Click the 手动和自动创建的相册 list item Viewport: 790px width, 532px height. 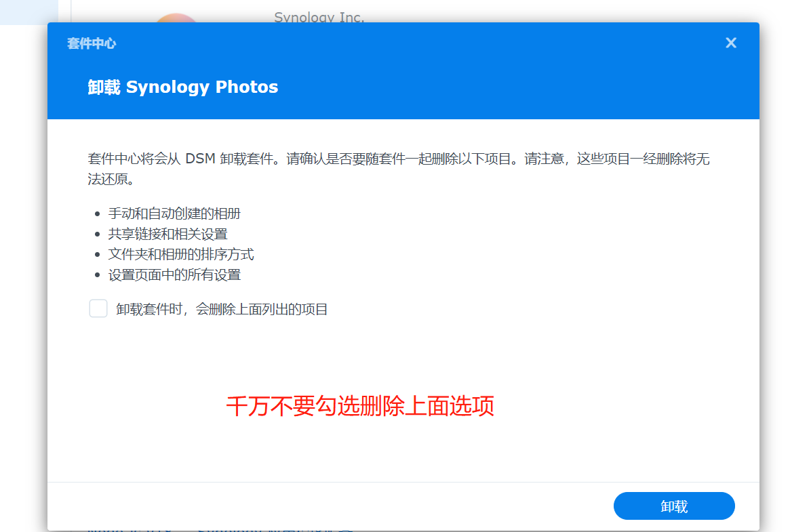point(174,213)
